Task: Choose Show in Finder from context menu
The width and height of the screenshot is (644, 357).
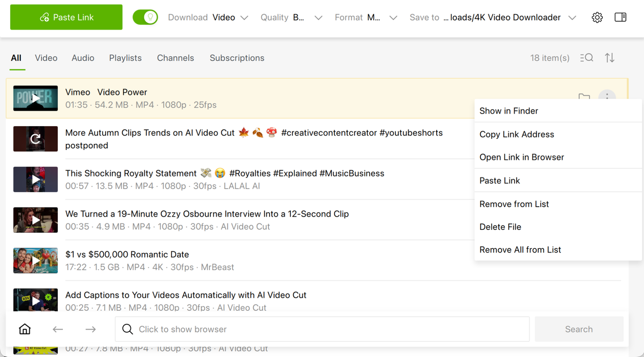Action: (x=558, y=111)
